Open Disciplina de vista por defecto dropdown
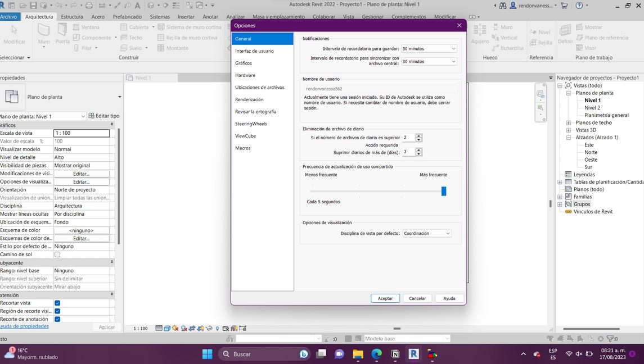Image resolution: width=644 pixels, height=364 pixels. [x=427, y=233]
